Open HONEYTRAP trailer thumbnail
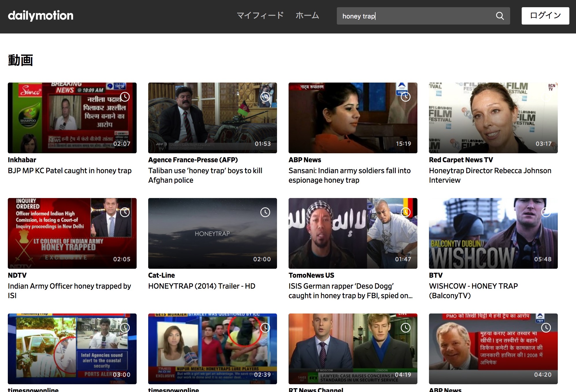This screenshot has height=392, width=576. pyautogui.click(x=213, y=233)
